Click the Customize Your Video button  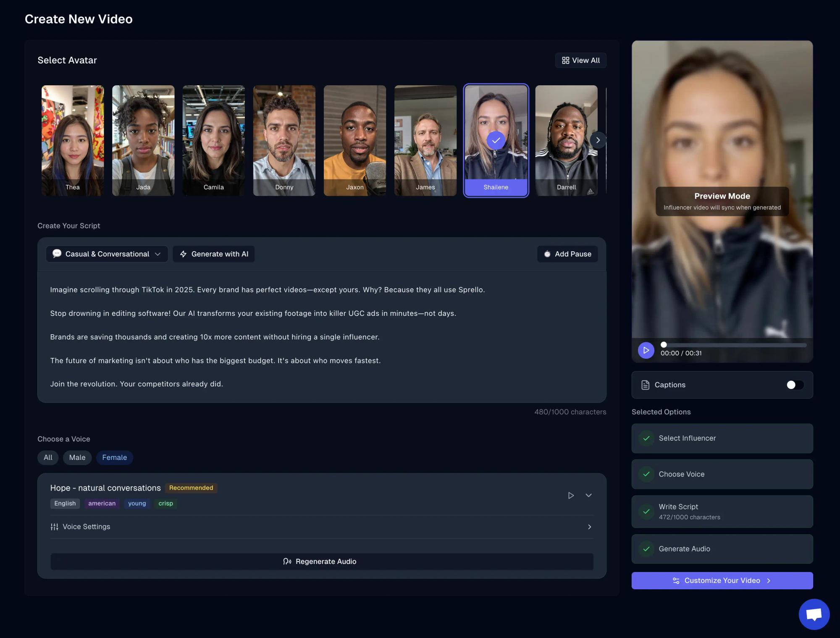pyautogui.click(x=722, y=580)
